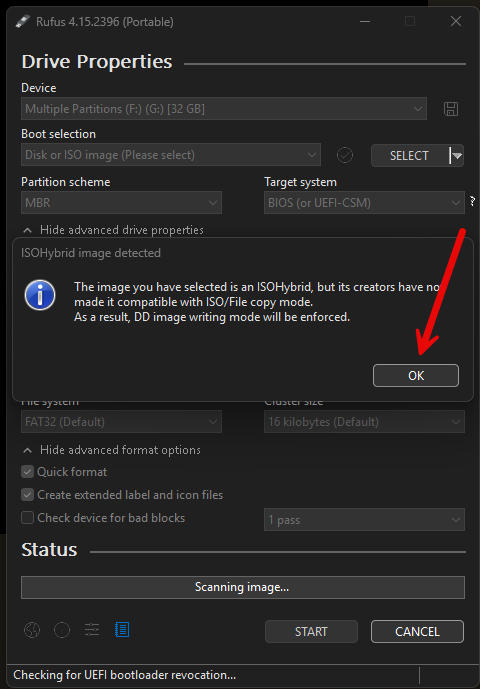Open the Device dropdown
This screenshot has width=480, height=689.
(x=224, y=109)
